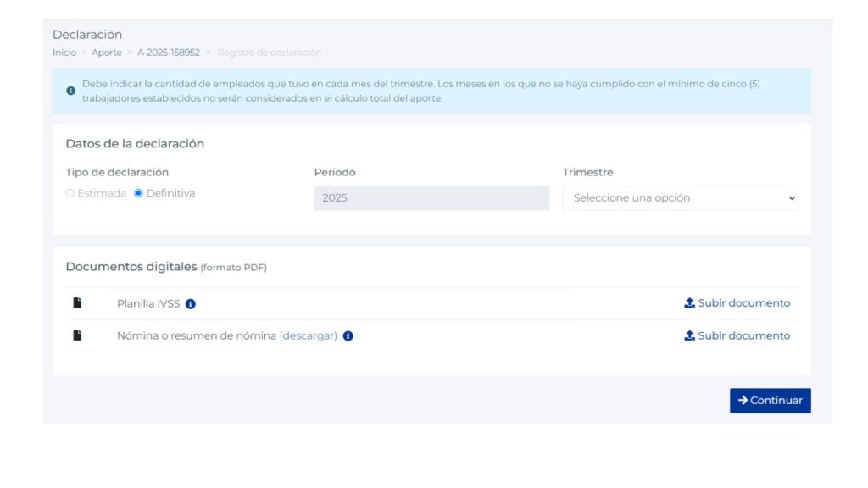Click the document icon beside Planilla IVSS
The height and width of the screenshot is (488, 868).
coord(79,302)
